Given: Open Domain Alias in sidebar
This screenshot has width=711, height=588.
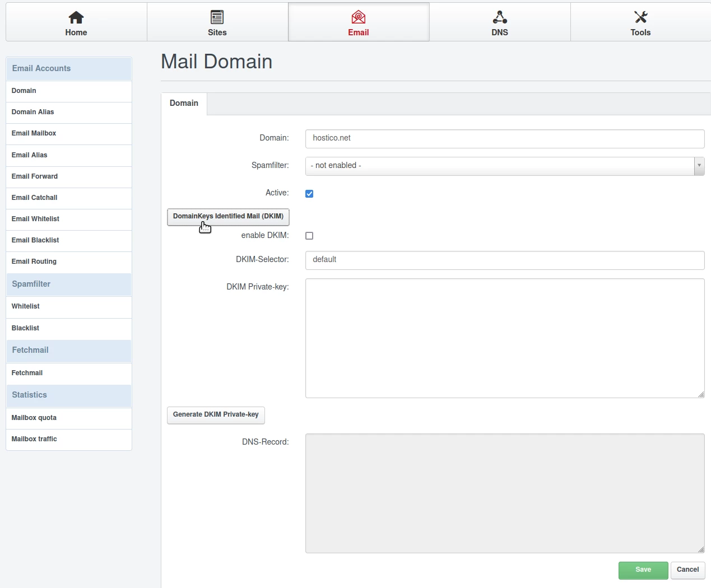Looking at the screenshot, I should (x=33, y=112).
